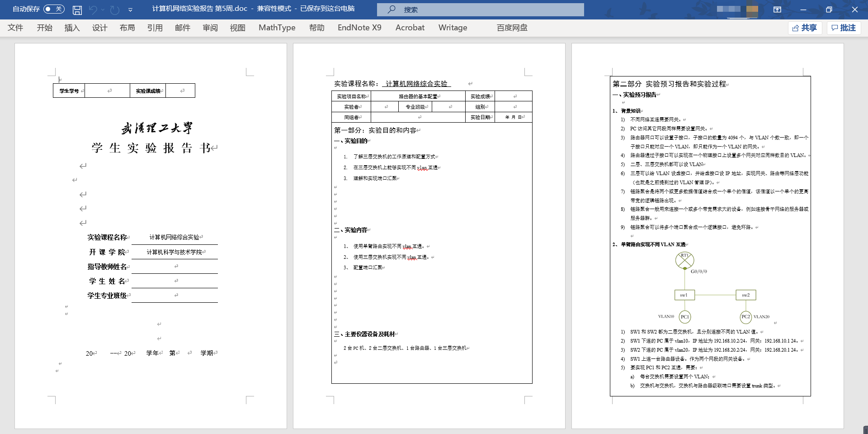Switch to the 审阅 ribbon tab
Screen dimensions: 868x434
pos(210,28)
